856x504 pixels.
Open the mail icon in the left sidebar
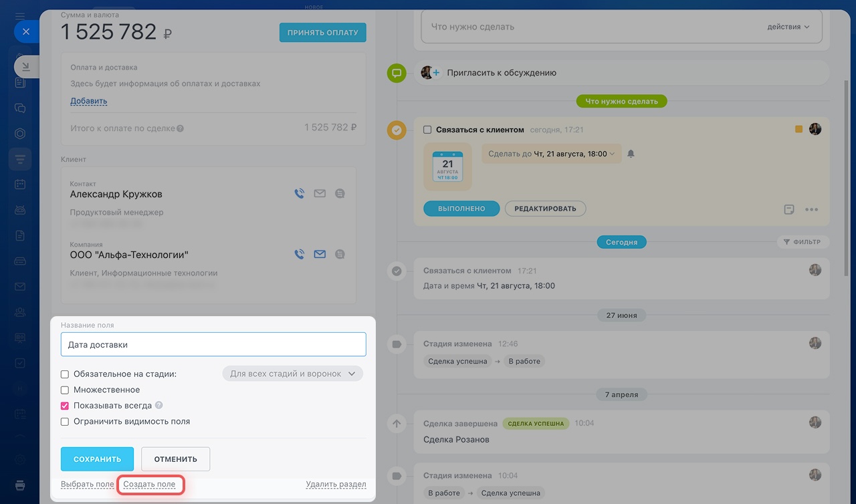coord(20,286)
